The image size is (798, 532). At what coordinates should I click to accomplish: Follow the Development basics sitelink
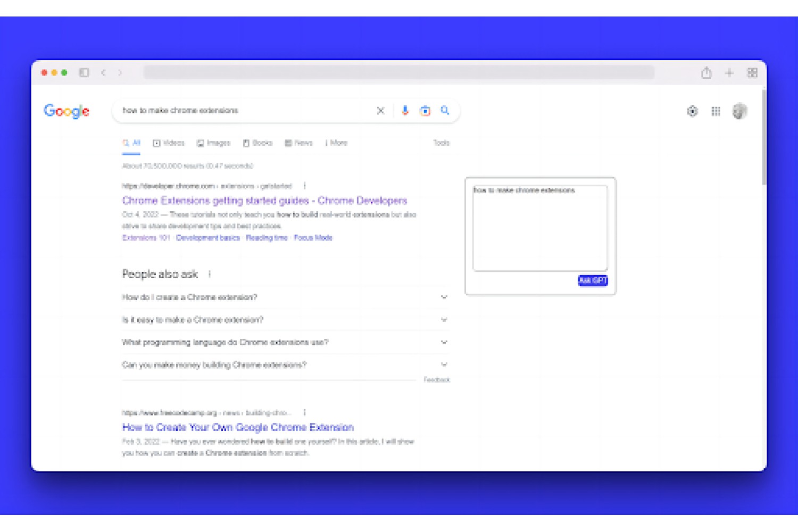point(208,238)
